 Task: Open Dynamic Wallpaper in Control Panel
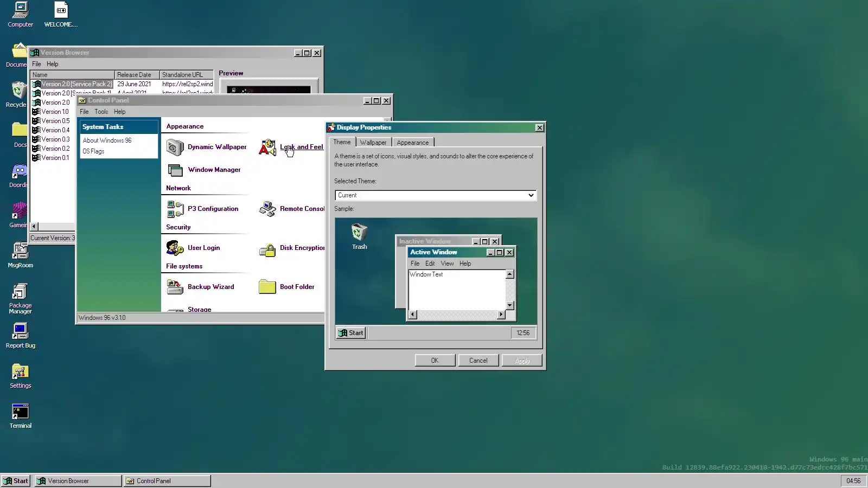tap(207, 147)
